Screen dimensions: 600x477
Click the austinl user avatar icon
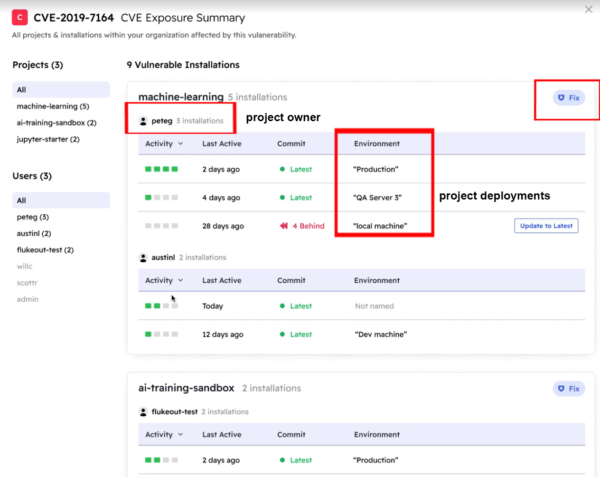pos(144,258)
